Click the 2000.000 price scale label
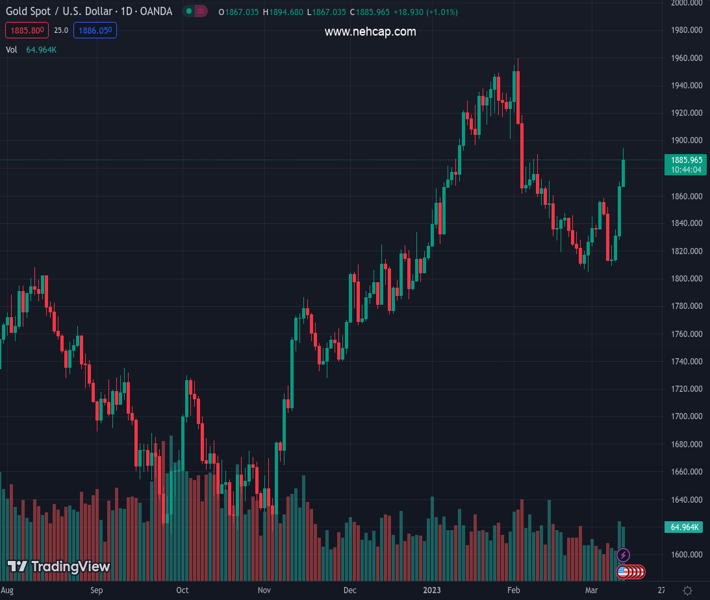This screenshot has width=710, height=600. [x=686, y=3]
